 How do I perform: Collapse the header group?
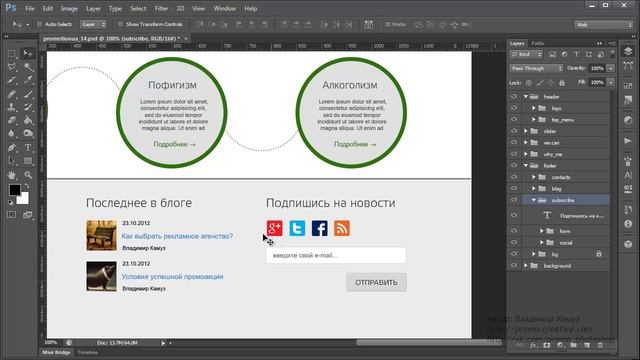click(526, 97)
